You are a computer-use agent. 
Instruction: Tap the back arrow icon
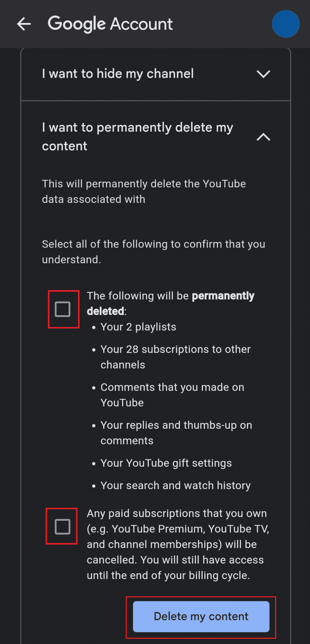[x=24, y=24]
